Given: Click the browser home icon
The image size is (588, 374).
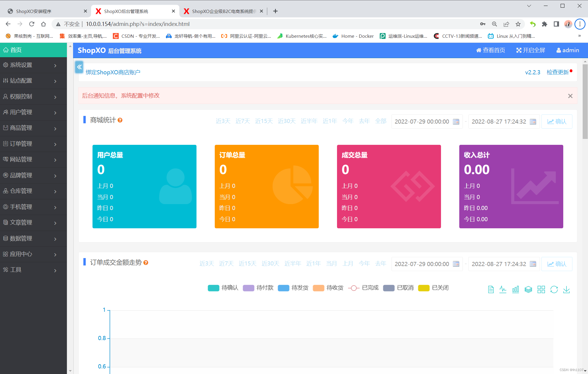Looking at the screenshot, I should tap(44, 24).
